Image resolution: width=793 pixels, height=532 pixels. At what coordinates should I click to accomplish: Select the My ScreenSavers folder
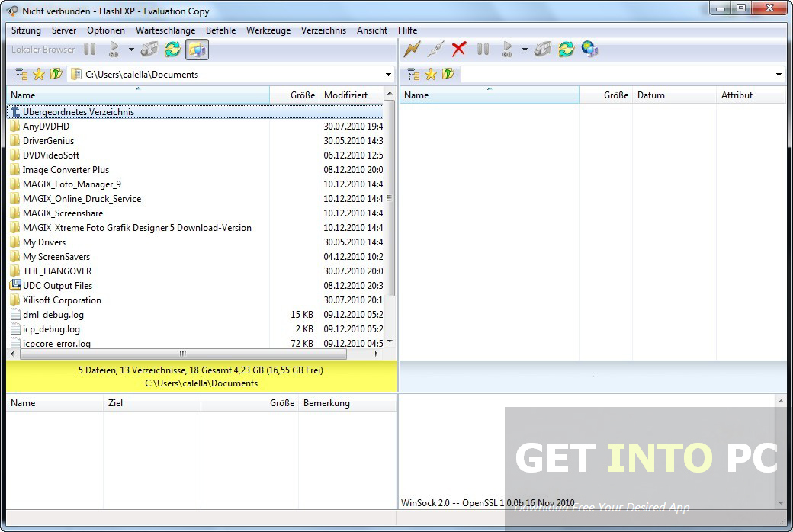pyautogui.click(x=195, y=257)
